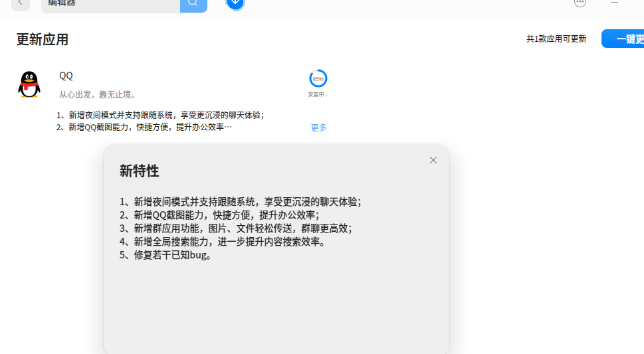644x354 pixels.
Task: Click the QQ slogan 从心出发，趣无止境。
Action: (x=97, y=94)
